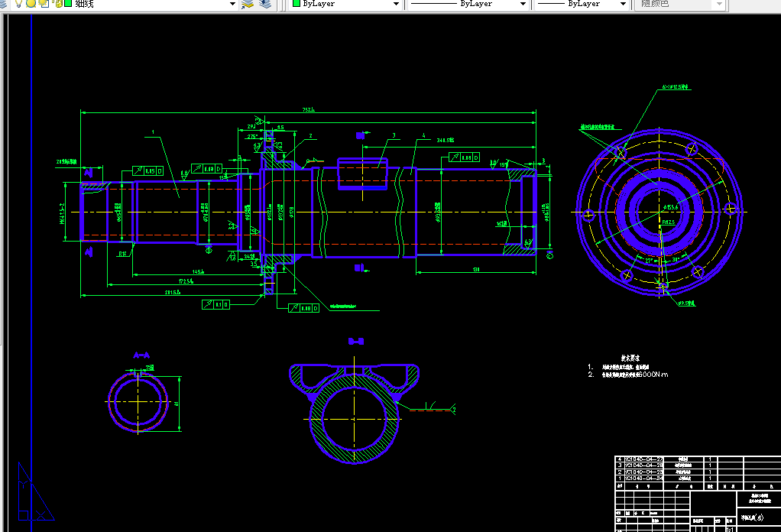
Task: Toggle the layer freeze sun icon
Action: pyautogui.click(x=31, y=4)
